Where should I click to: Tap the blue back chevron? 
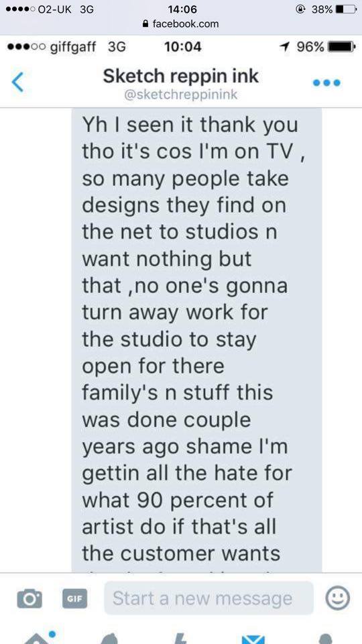[x=17, y=82]
